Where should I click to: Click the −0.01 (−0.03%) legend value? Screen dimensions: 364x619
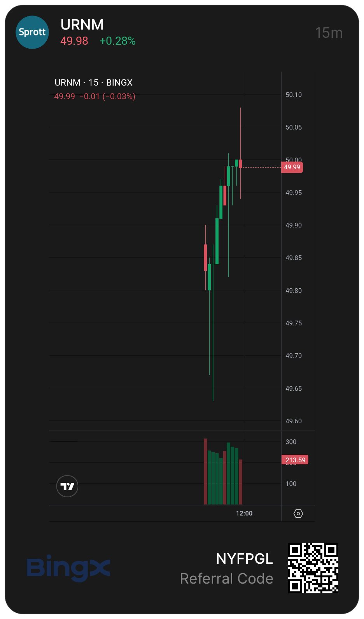[x=107, y=96]
